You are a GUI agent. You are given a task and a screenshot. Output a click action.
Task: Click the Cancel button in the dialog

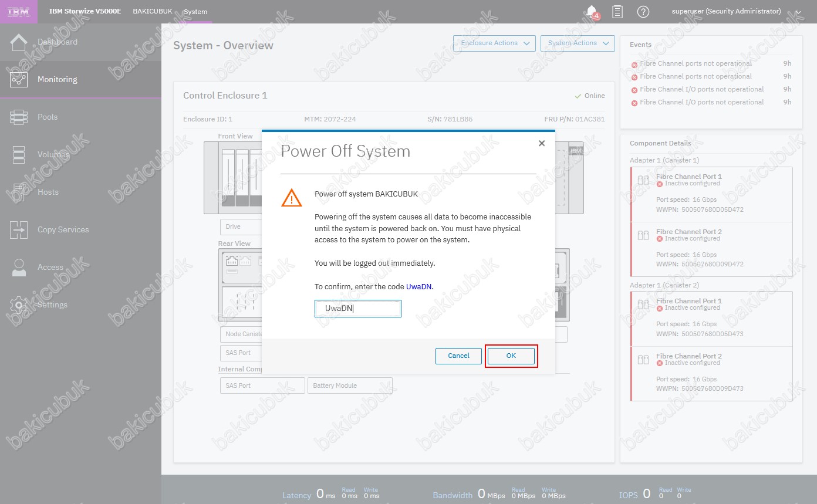point(458,356)
